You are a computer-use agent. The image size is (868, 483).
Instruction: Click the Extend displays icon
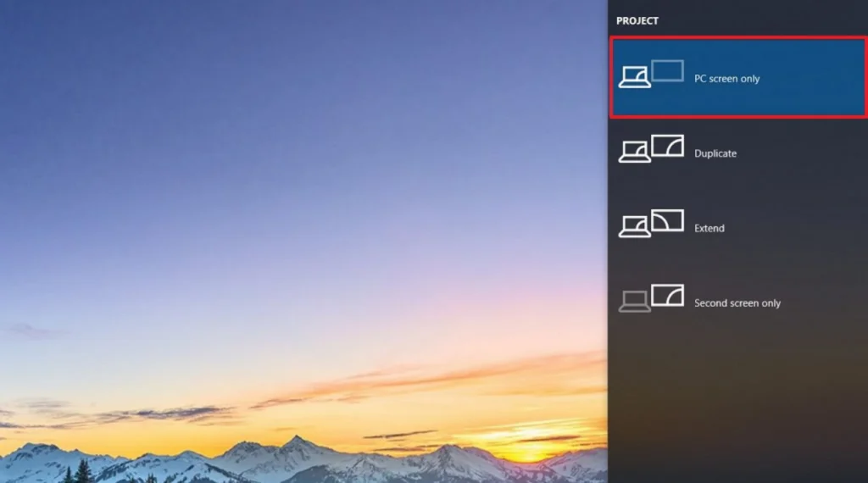tap(651, 224)
